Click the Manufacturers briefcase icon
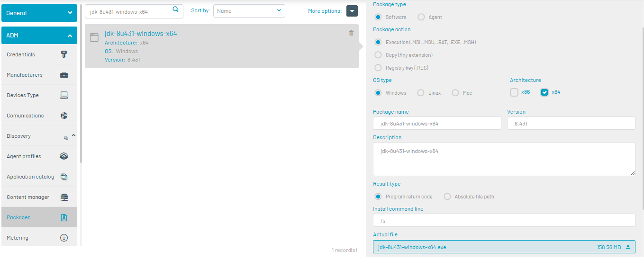 [x=64, y=75]
